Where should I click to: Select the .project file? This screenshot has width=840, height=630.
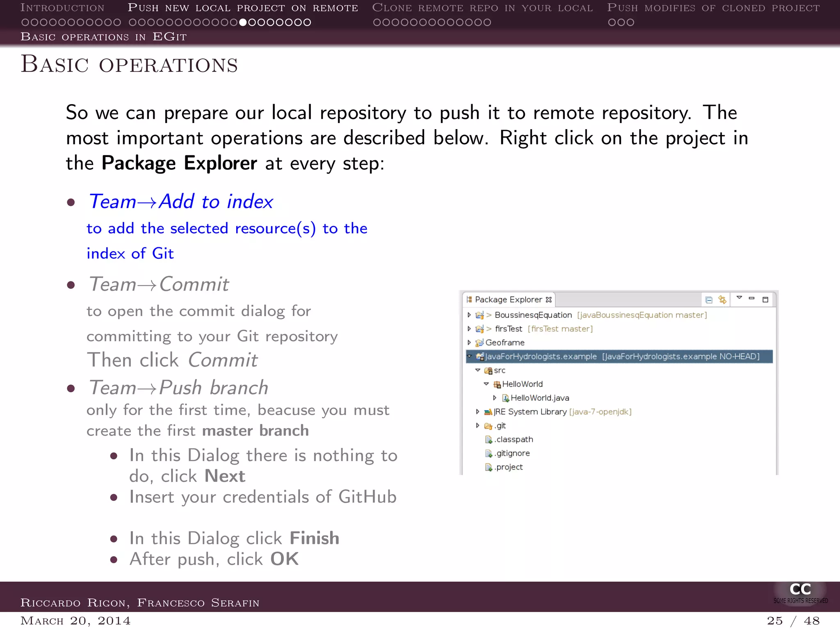(x=509, y=467)
